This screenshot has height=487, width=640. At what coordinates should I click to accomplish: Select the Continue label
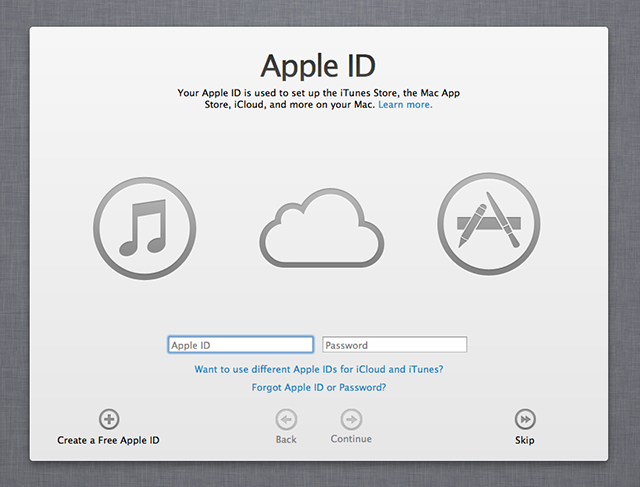(x=351, y=439)
